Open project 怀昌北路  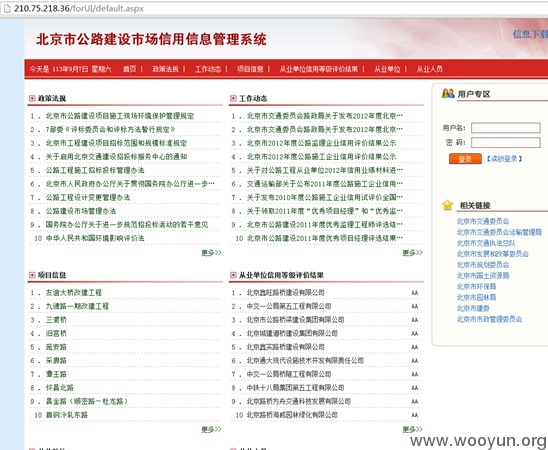60,388
